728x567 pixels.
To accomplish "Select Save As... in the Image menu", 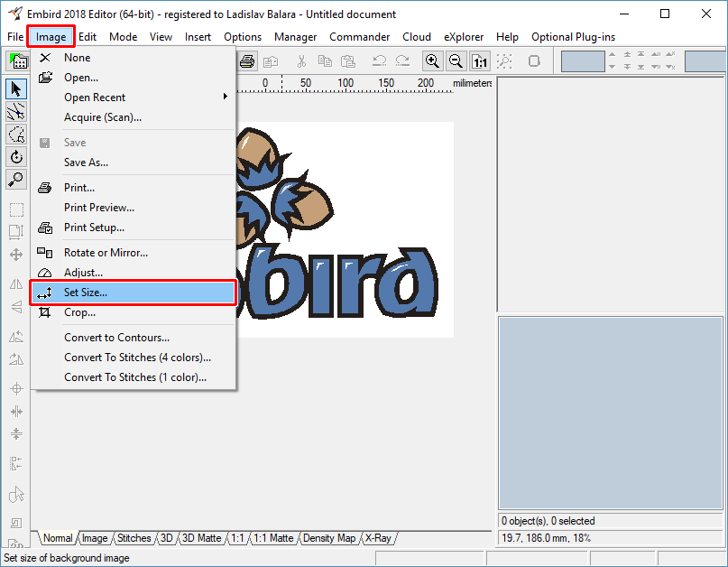I will (134, 163).
